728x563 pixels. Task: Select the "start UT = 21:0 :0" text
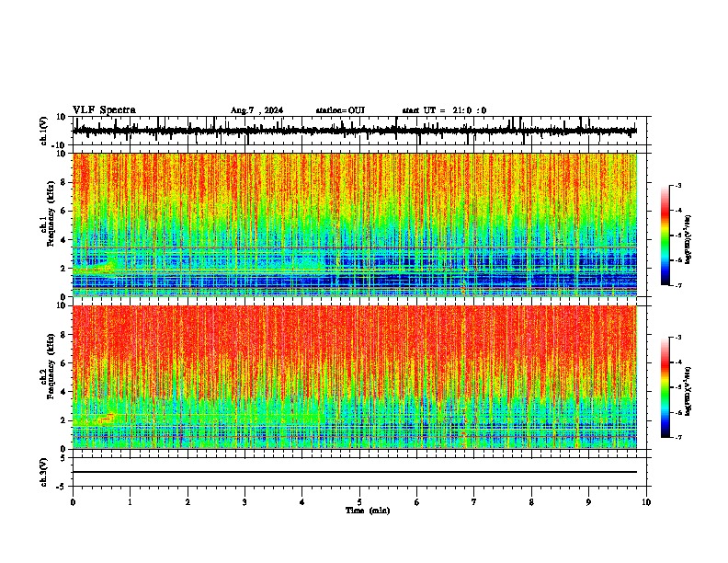[x=444, y=110]
